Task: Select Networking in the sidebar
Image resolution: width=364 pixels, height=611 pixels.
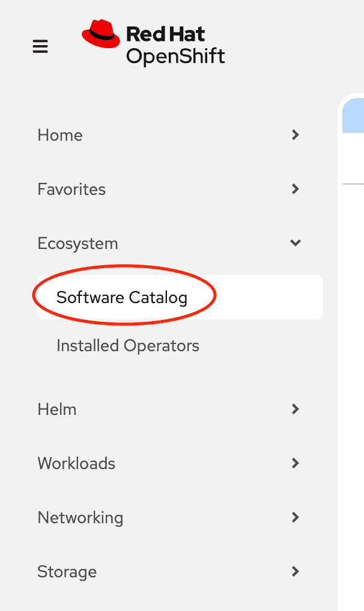Action: [80, 517]
